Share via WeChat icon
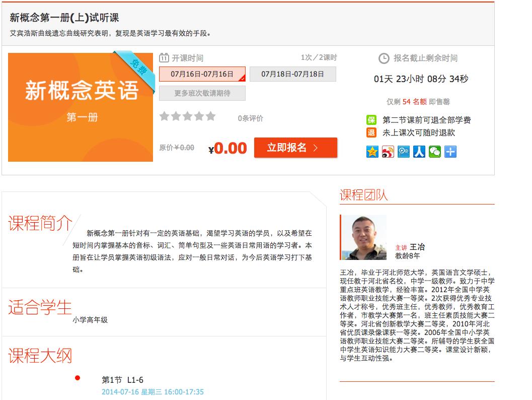Screen dimensions: 532x400 pos(435,152)
